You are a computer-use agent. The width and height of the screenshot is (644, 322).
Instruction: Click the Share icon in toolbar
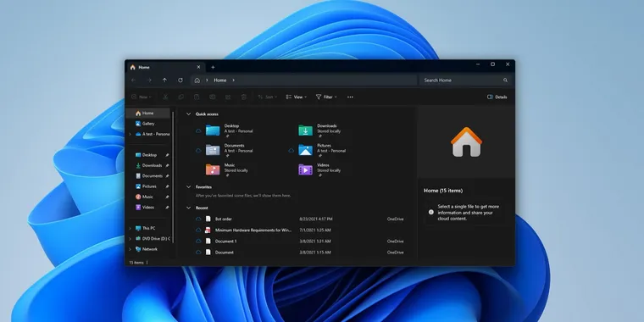coord(228,97)
